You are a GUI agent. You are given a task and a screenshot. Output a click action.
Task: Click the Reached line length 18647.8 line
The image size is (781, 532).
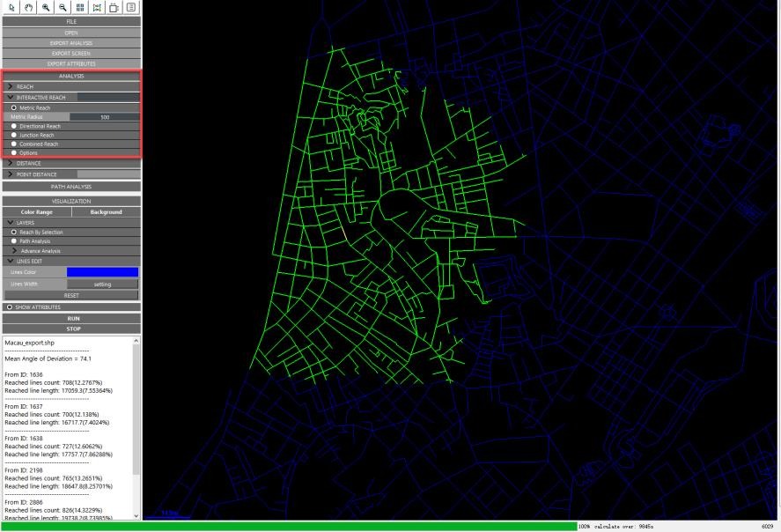[58, 486]
